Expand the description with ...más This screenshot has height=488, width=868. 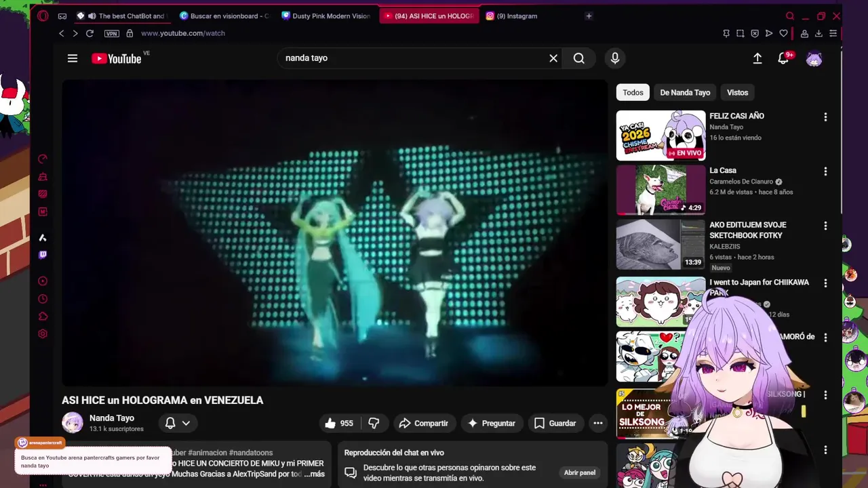313,474
